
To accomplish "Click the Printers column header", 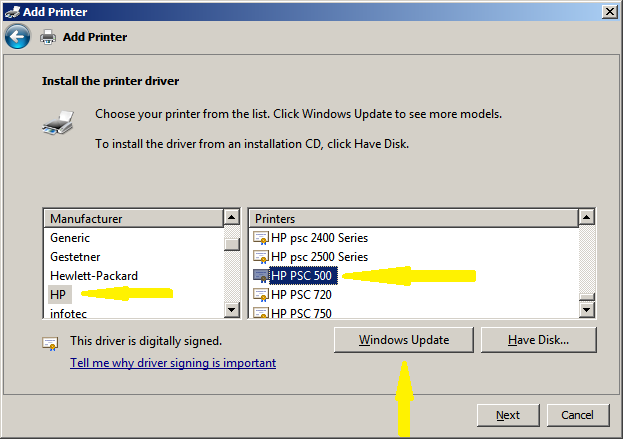I will [x=414, y=219].
